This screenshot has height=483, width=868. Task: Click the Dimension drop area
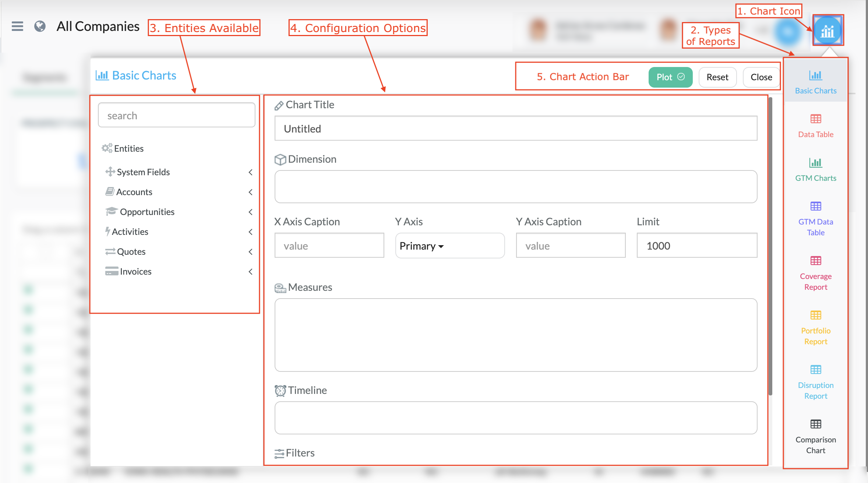[x=516, y=186]
